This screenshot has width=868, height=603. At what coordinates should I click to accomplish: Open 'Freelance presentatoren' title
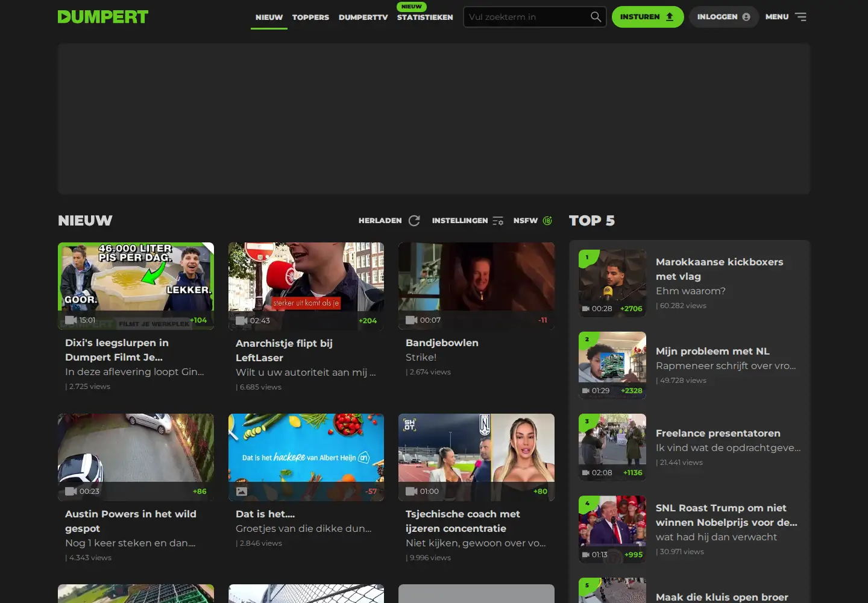pyautogui.click(x=718, y=433)
